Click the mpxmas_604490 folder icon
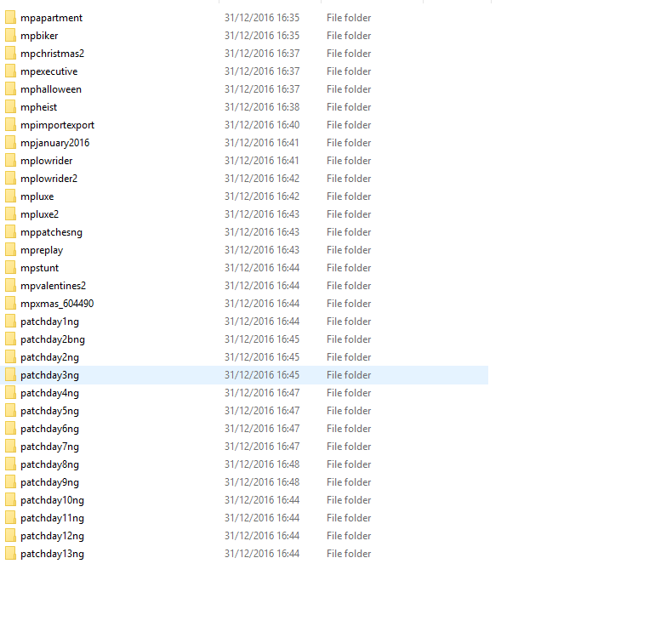 tap(11, 304)
